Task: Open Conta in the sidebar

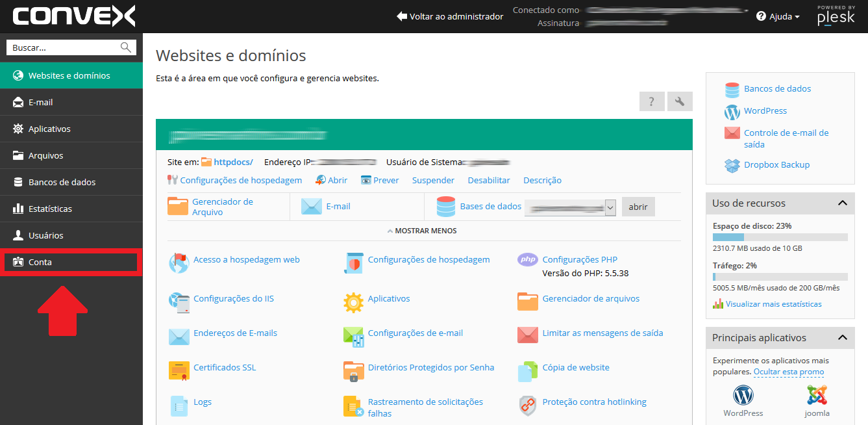Action: pyautogui.click(x=71, y=262)
